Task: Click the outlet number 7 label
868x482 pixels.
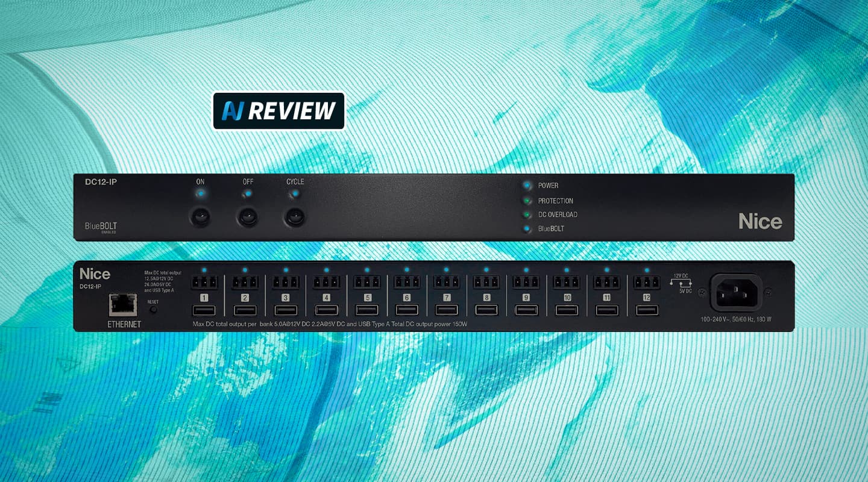Action: coord(447,298)
